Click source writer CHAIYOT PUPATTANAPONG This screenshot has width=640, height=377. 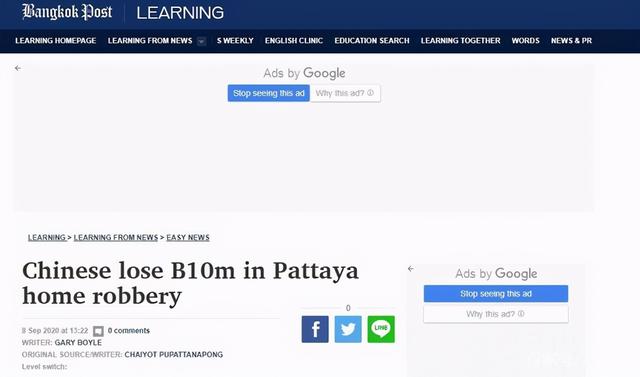coord(174,355)
